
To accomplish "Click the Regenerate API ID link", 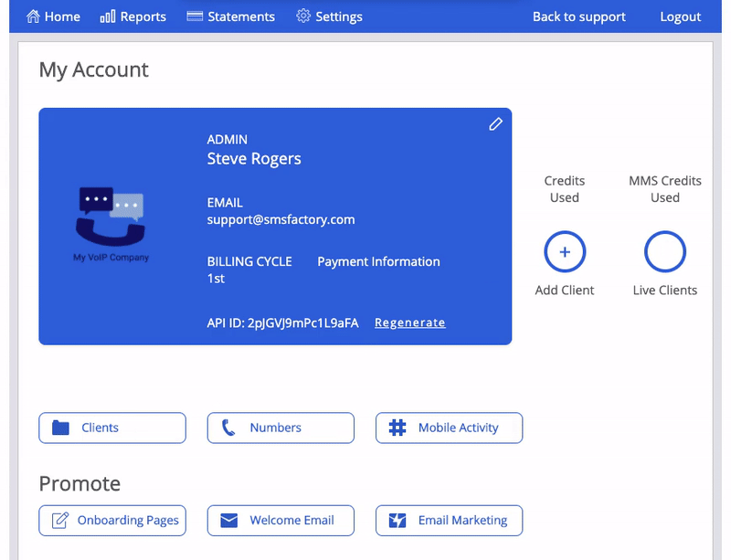I will 409,322.
